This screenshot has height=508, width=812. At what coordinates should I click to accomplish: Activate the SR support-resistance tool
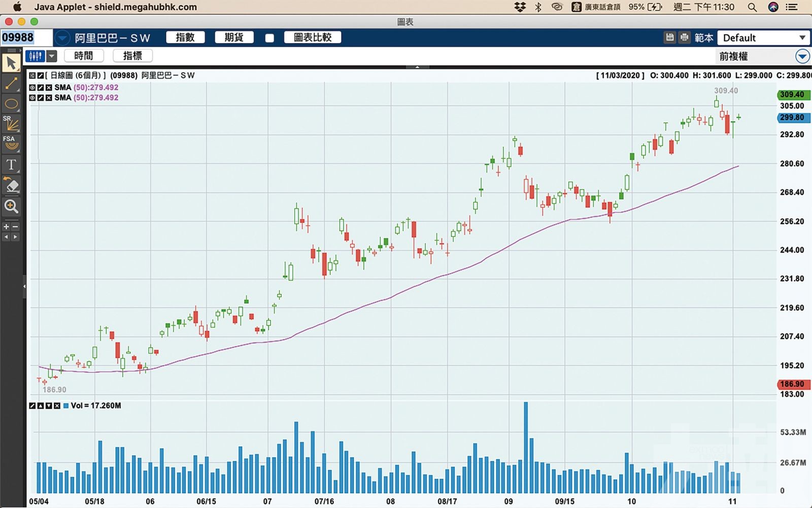click(x=11, y=124)
